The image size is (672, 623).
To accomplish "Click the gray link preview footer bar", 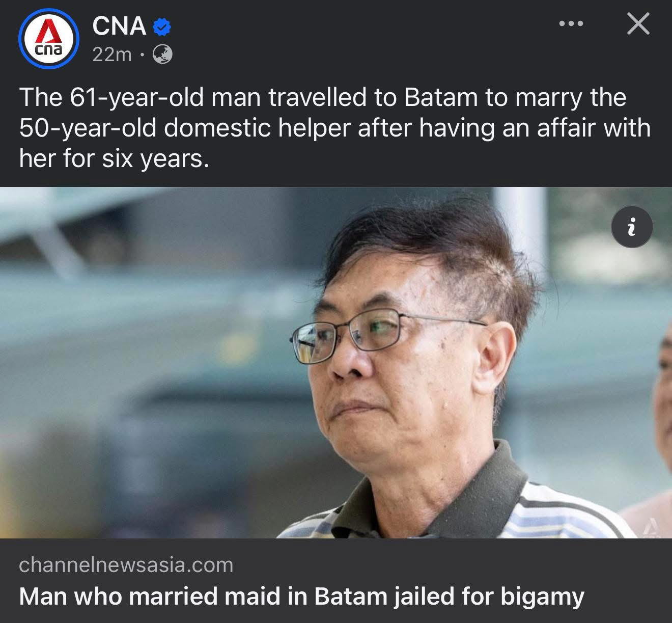I will click(x=336, y=581).
